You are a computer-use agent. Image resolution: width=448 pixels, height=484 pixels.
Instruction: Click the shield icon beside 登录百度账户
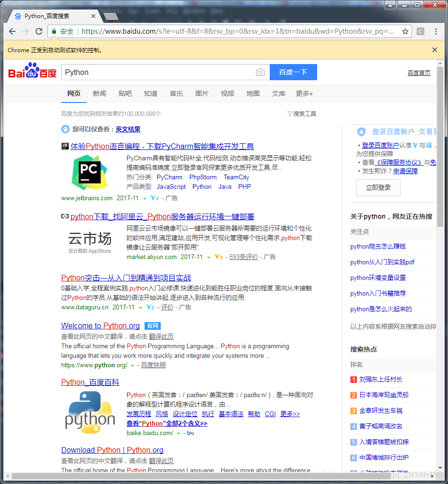point(361,132)
